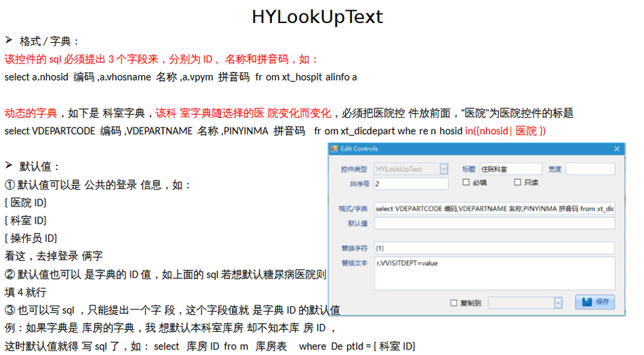Click the 标题 field containing 住院科室
The image size is (644, 355).
510,169
